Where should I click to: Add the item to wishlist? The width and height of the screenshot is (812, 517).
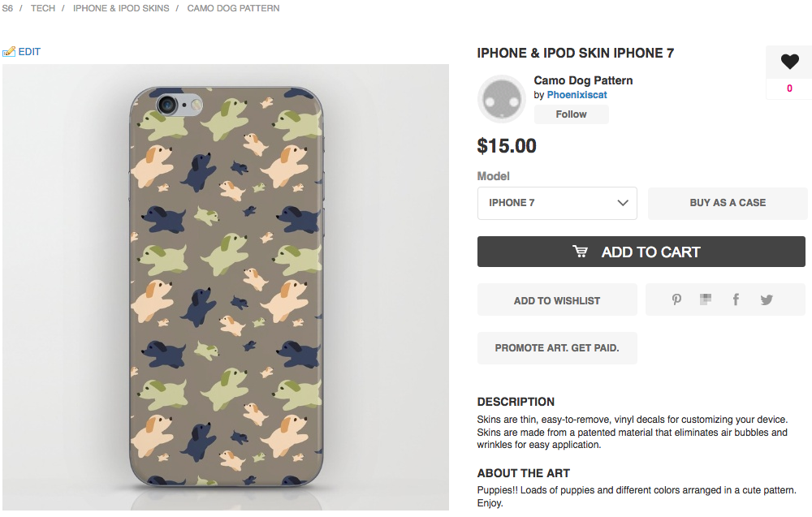click(x=557, y=300)
